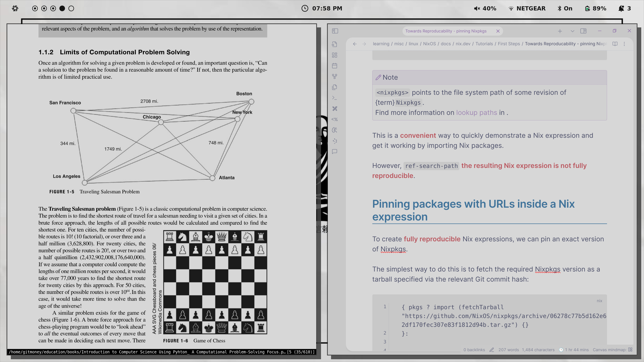Toggle the muted volume 40% indicator
The height and width of the screenshot is (362, 644).
485,8
